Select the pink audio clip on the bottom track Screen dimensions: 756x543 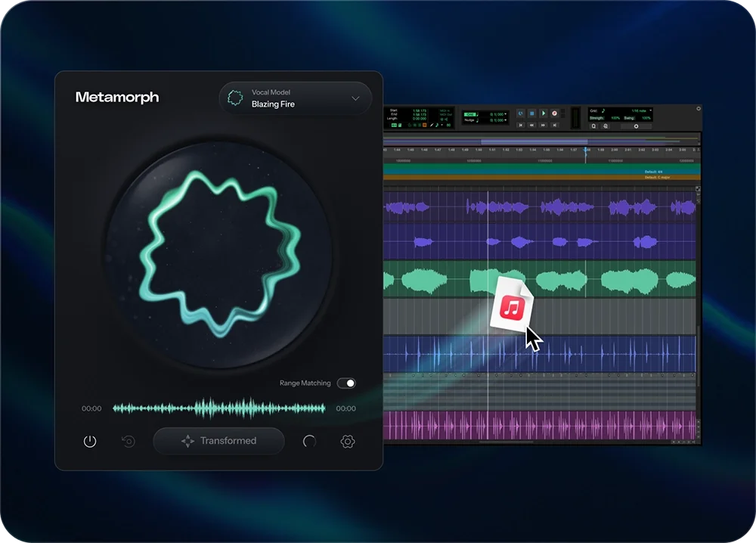pos(539,426)
